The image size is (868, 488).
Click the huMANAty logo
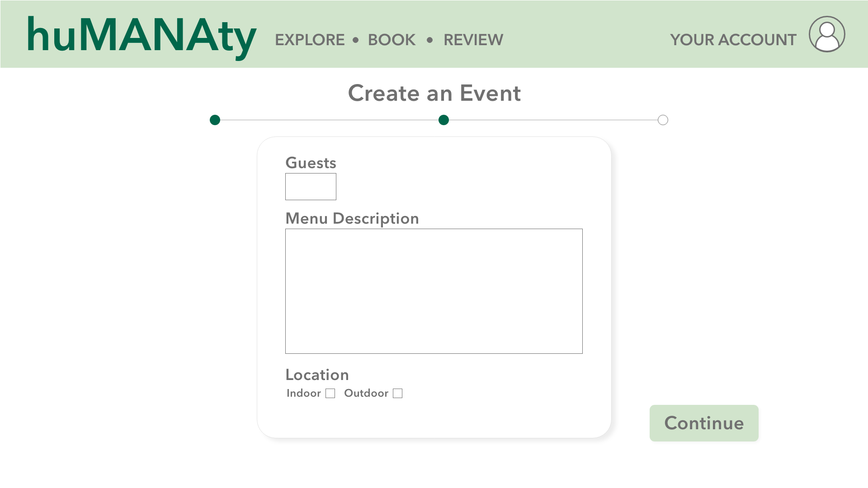[x=142, y=36]
